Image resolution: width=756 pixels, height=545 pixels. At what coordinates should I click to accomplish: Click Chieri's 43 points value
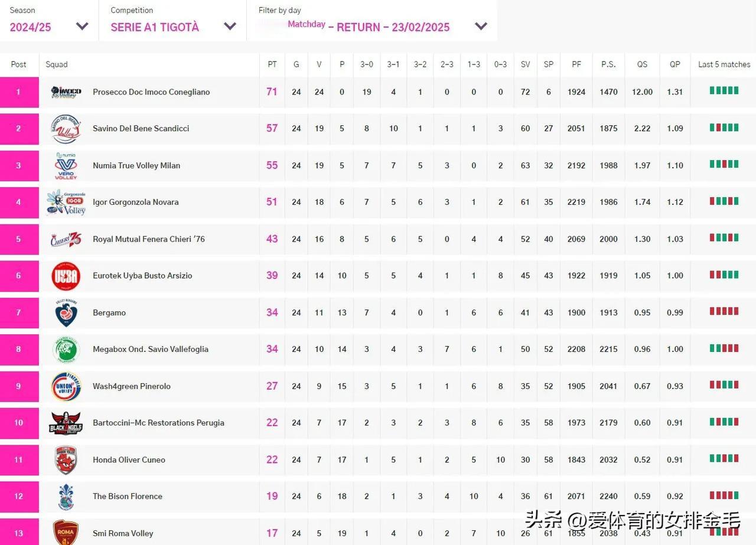click(x=272, y=239)
